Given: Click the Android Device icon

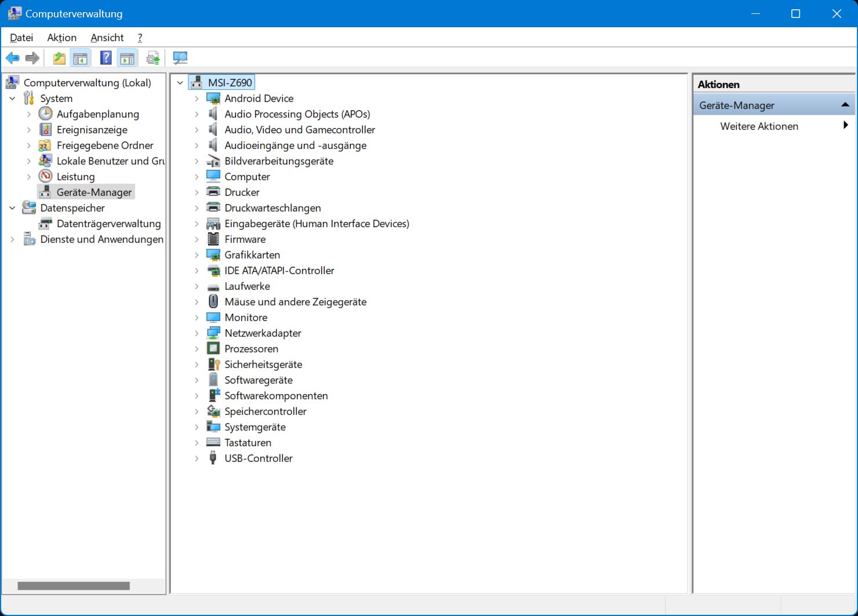Looking at the screenshot, I should pos(213,99).
